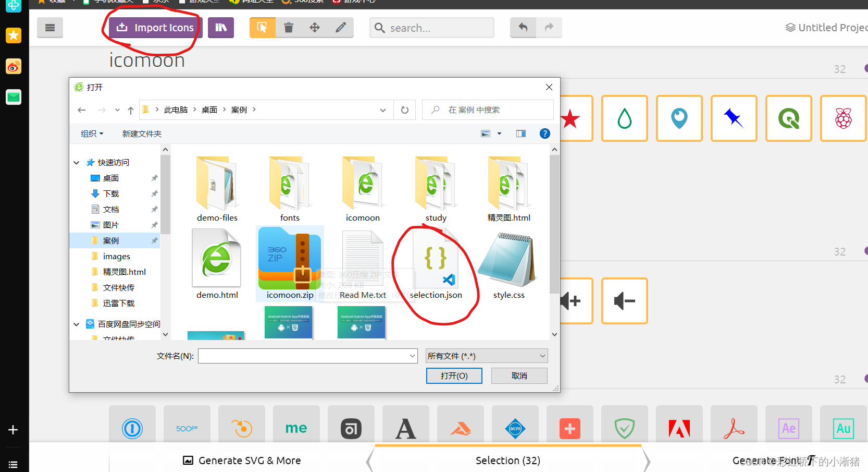
Task: Open the 组织 dropdown in the dialog
Action: (x=92, y=133)
